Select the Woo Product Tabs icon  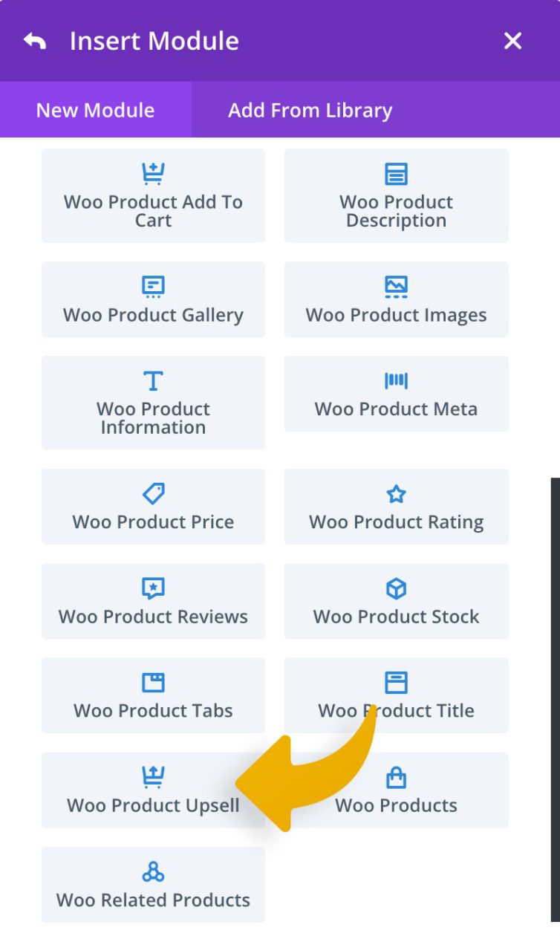[x=154, y=682]
